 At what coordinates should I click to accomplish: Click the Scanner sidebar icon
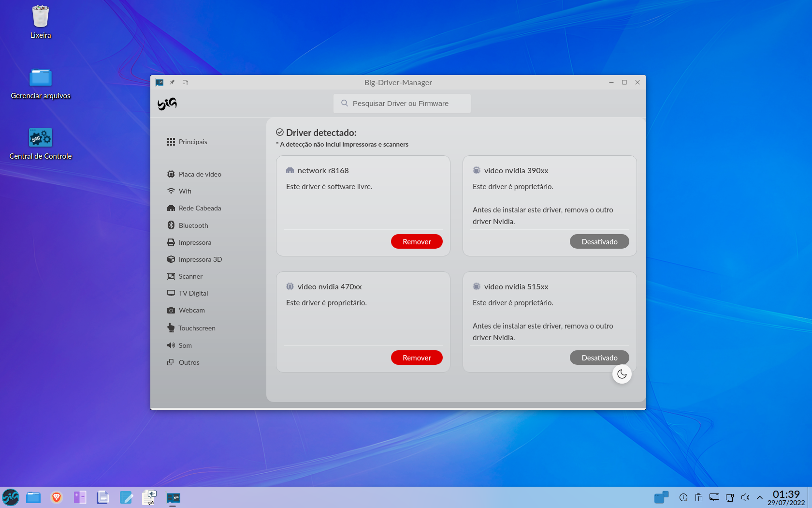(x=171, y=276)
